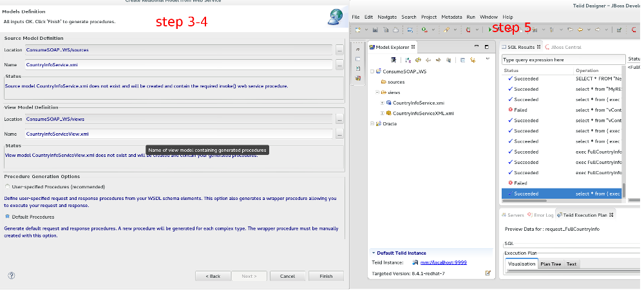
Task: Select the Plan Tree tab
Action: [551, 264]
